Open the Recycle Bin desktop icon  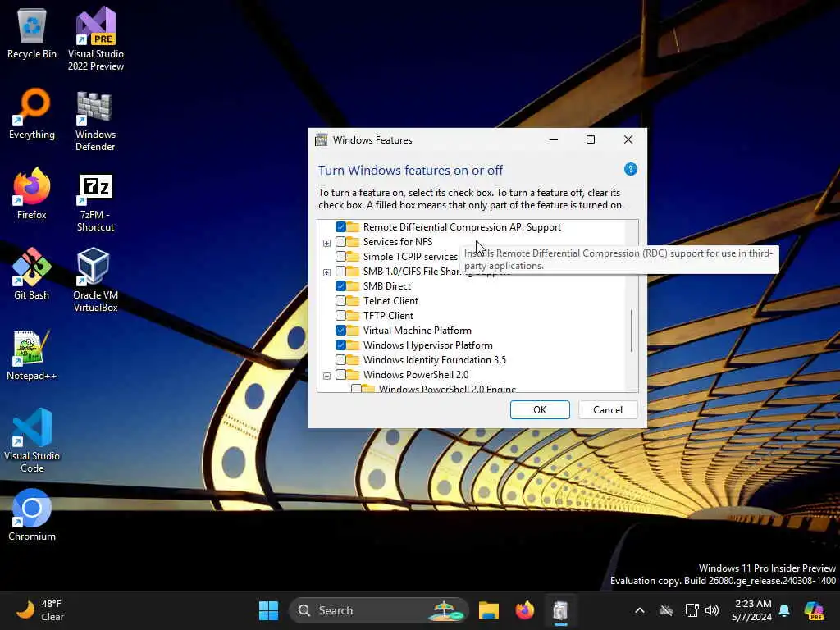[x=32, y=34]
